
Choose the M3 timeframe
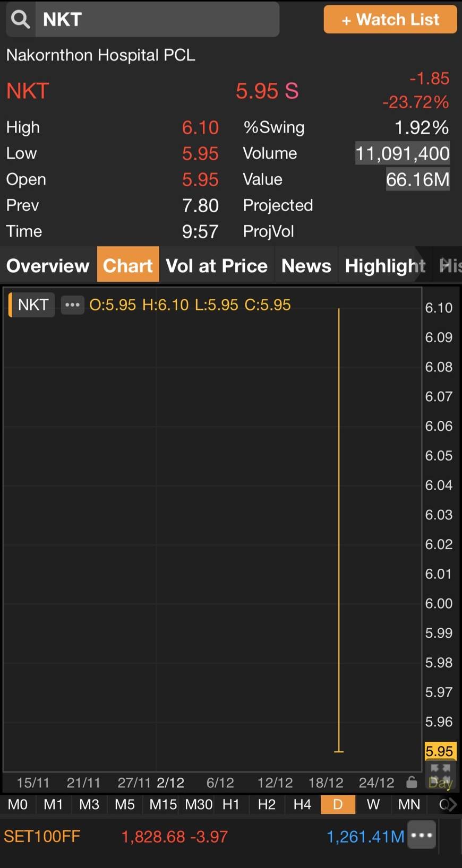(x=89, y=804)
